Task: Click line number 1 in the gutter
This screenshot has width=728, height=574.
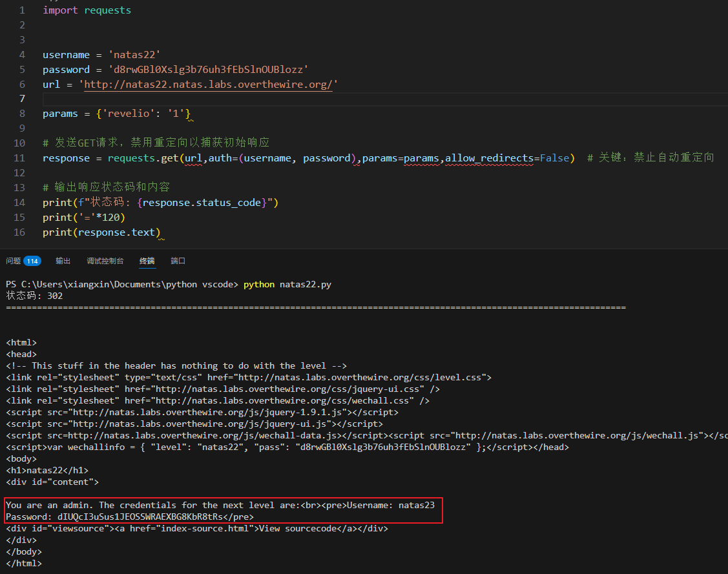Action: pos(22,10)
